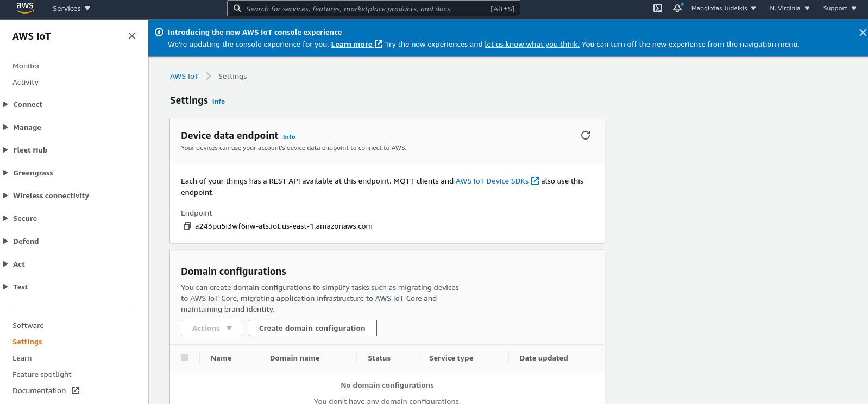Image resolution: width=868 pixels, height=404 pixels.
Task: Click the AWS logo in header
Action: [25, 8]
